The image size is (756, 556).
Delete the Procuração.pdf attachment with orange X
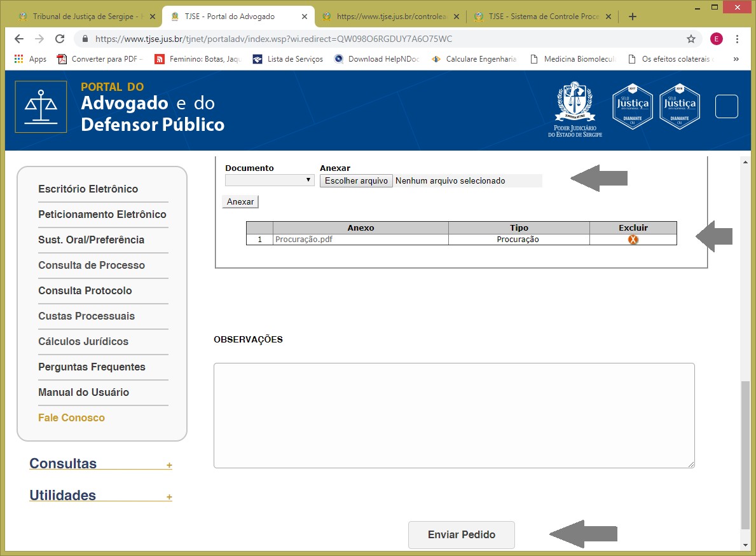[x=633, y=240]
